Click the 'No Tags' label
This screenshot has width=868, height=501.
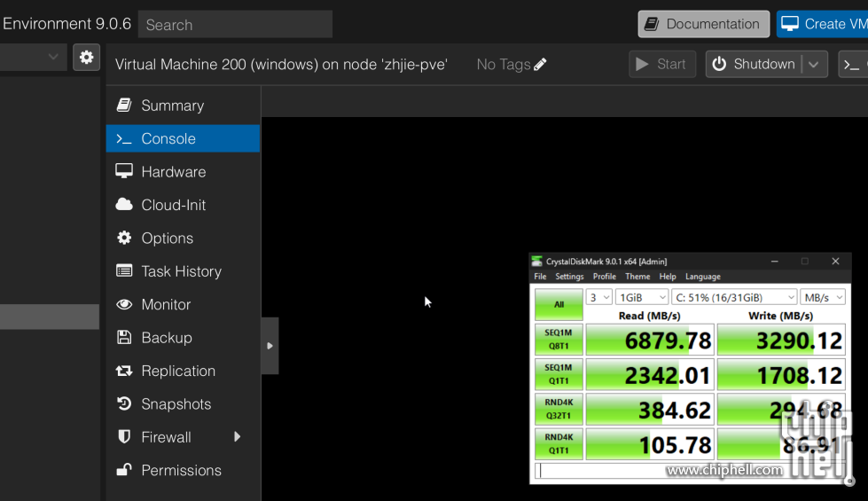504,65
